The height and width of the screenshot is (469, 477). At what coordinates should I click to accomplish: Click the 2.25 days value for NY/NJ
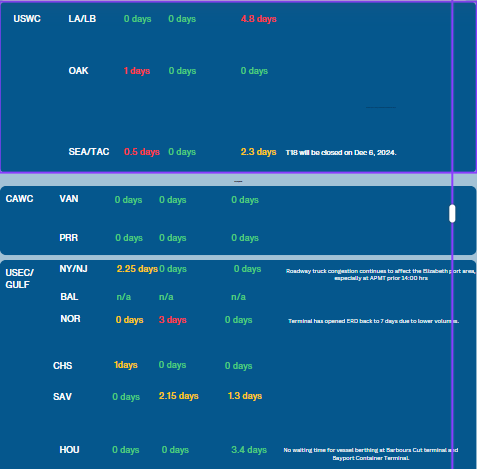(x=137, y=269)
